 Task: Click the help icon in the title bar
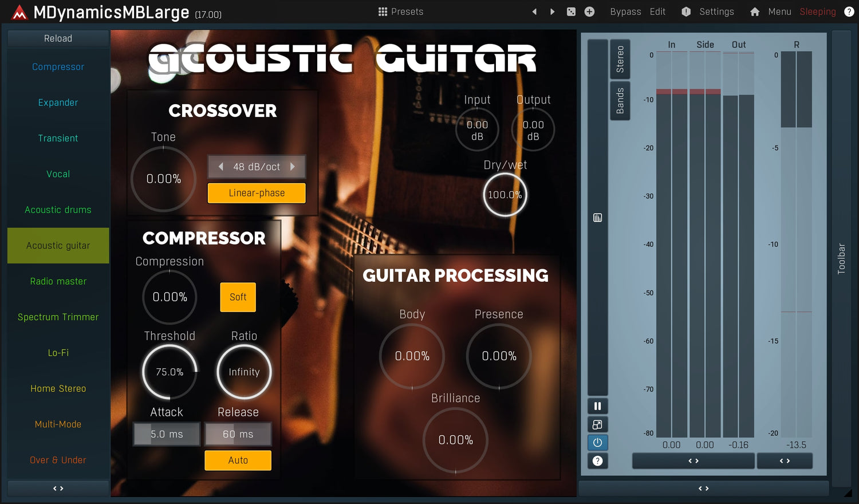pyautogui.click(x=849, y=11)
